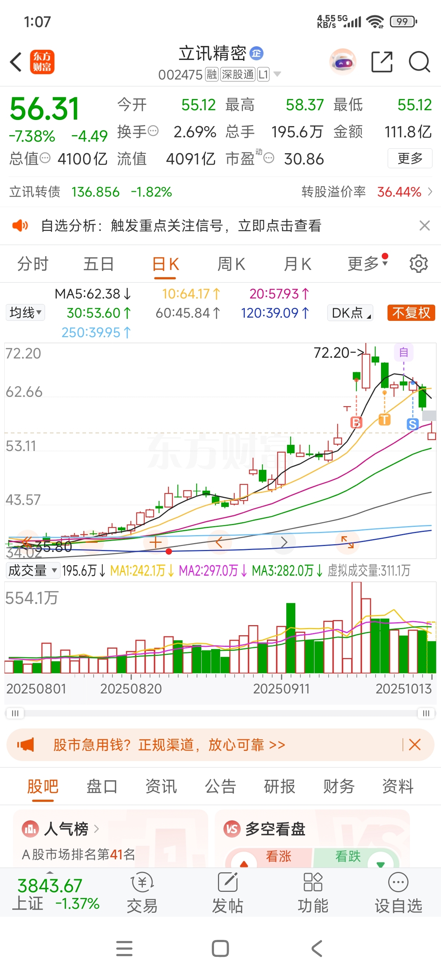The image size is (441, 980).
Task: Switch to 资讯 tab
Action: (x=161, y=786)
